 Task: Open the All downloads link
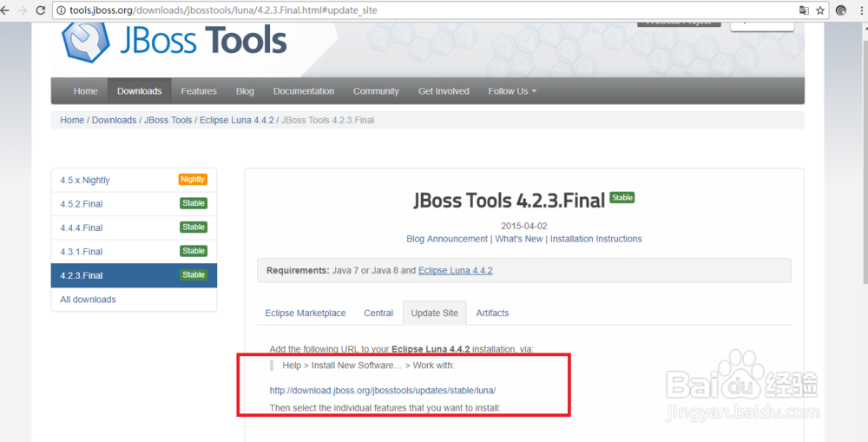point(88,300)
